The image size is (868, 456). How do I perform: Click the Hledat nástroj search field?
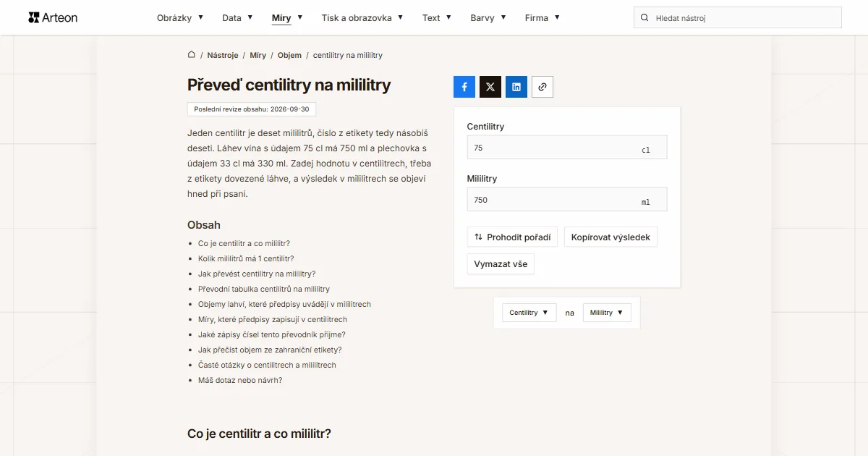[x=738, y=17]
